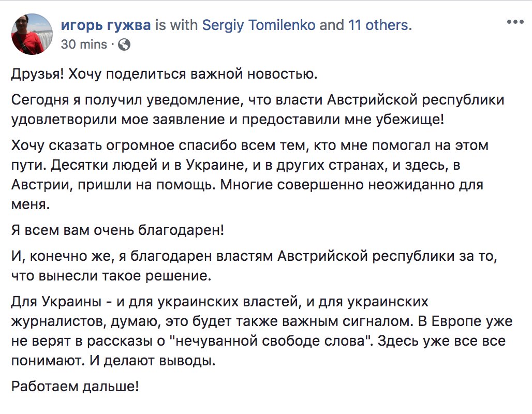532x414 pixels.
Task: Click the line "Я всем вам очень благодарен!"
Action: (117, 230)
